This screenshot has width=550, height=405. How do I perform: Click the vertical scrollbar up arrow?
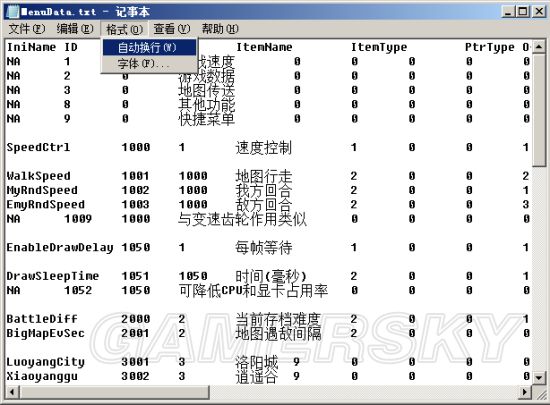[539, 47]
